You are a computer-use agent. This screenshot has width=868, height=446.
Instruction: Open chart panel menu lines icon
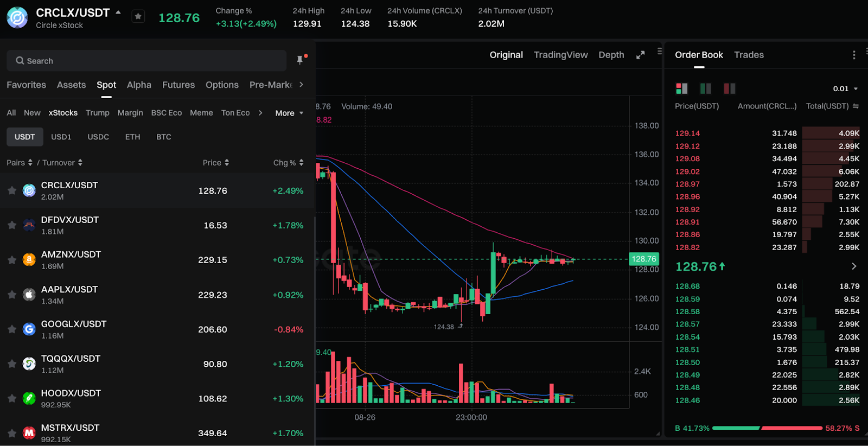pos(660,51)
